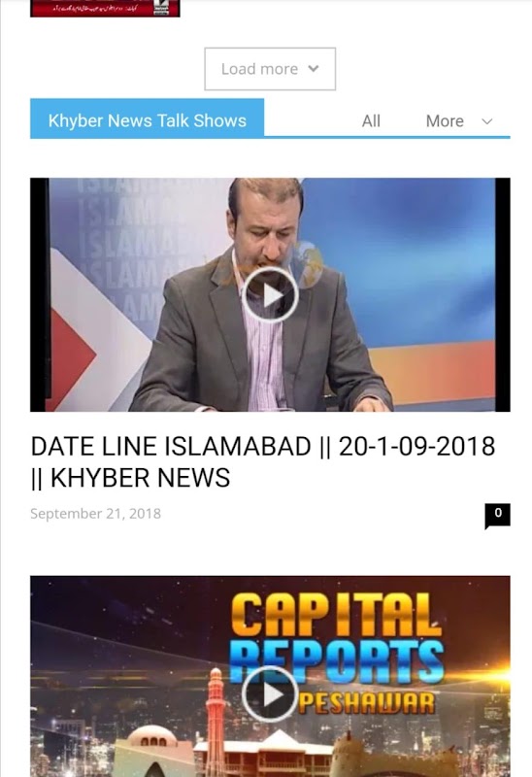Select the All filter tab
The image size is (532, 777).
371,120
